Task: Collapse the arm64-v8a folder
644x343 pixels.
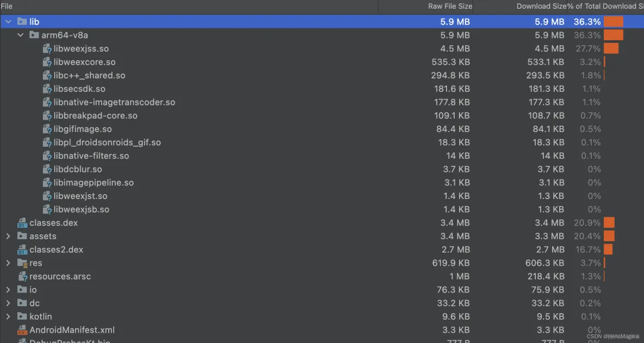Action: (x=21, y=35)
